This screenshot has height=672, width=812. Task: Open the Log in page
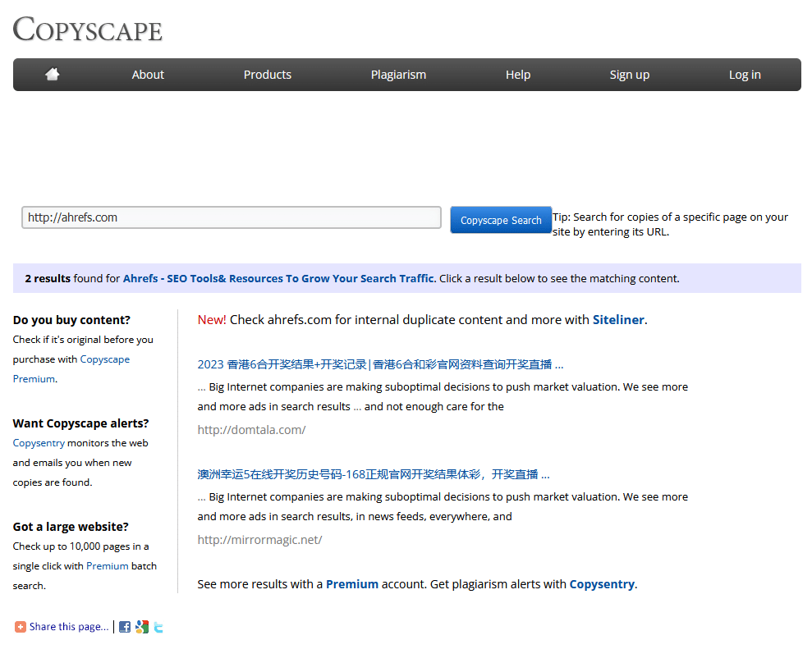(745, 75)
